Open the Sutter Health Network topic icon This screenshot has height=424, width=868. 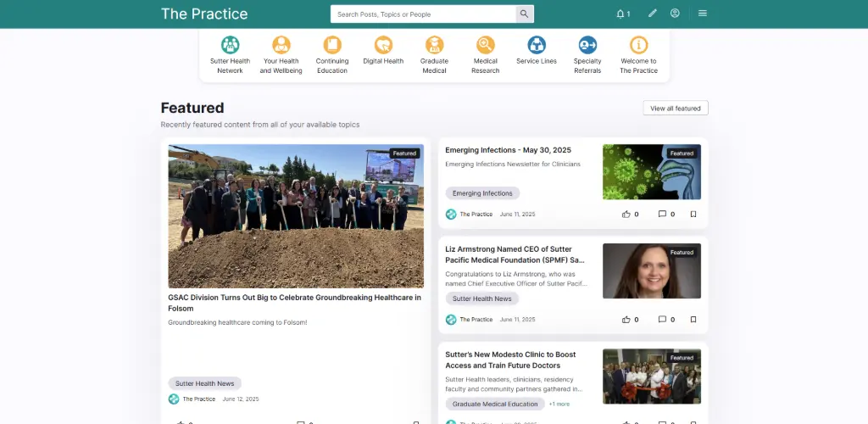point(230,45)
